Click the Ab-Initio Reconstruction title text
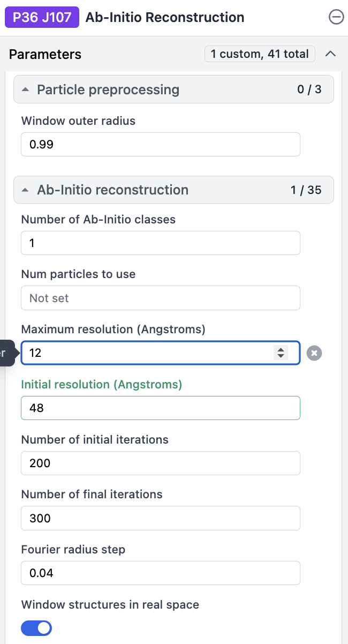Screen dimensions: 348x644 (165, 17)
